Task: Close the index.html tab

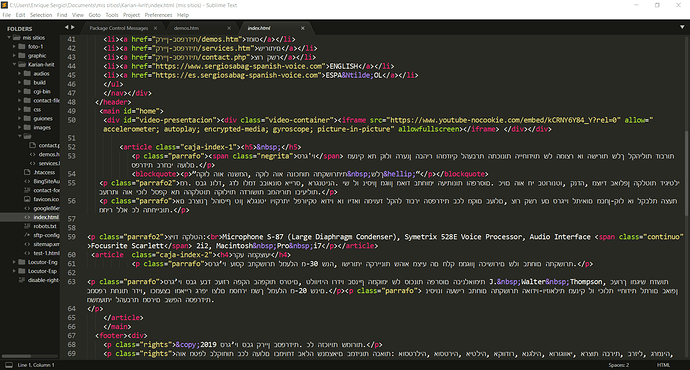Action: point(303,28)
